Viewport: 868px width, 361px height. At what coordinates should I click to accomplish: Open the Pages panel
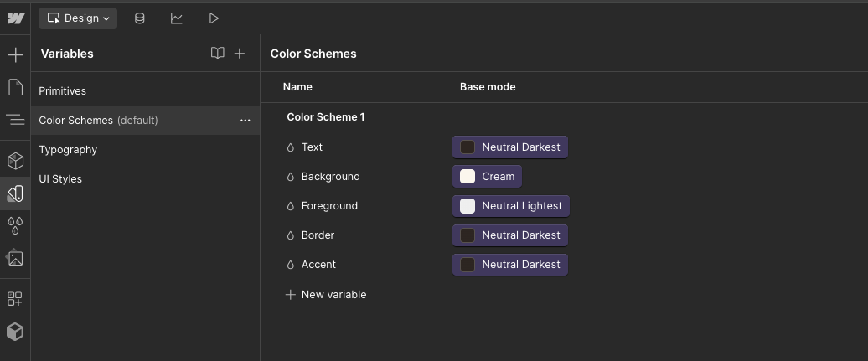coord(15,88)
